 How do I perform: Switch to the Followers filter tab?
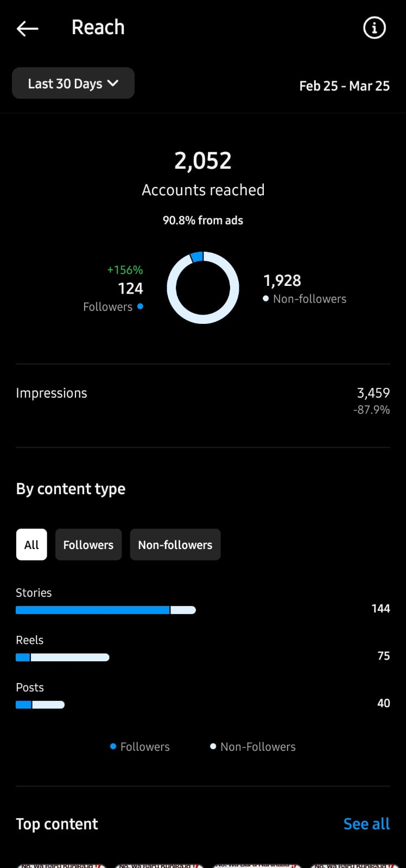(x=88, y=545)
